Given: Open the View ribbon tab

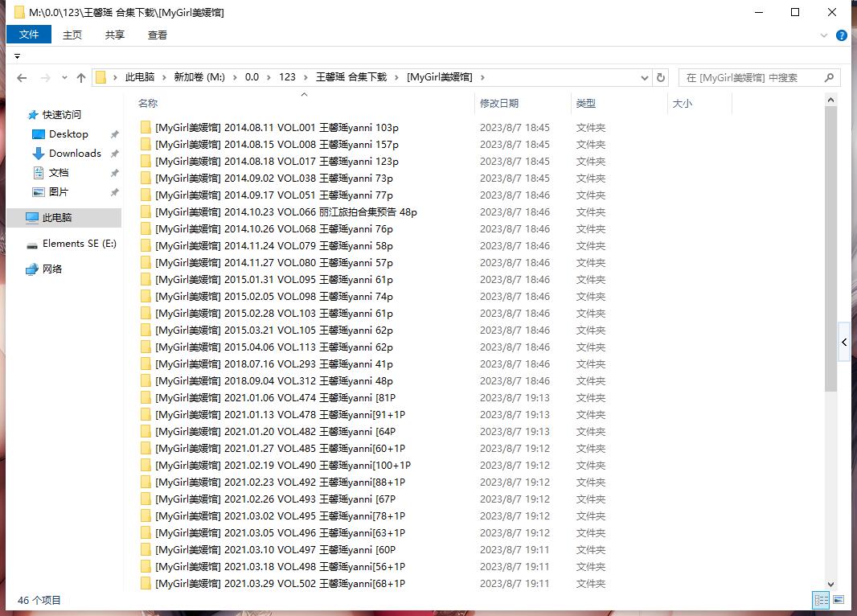Looking at the screenshot, I should point(158,35).
